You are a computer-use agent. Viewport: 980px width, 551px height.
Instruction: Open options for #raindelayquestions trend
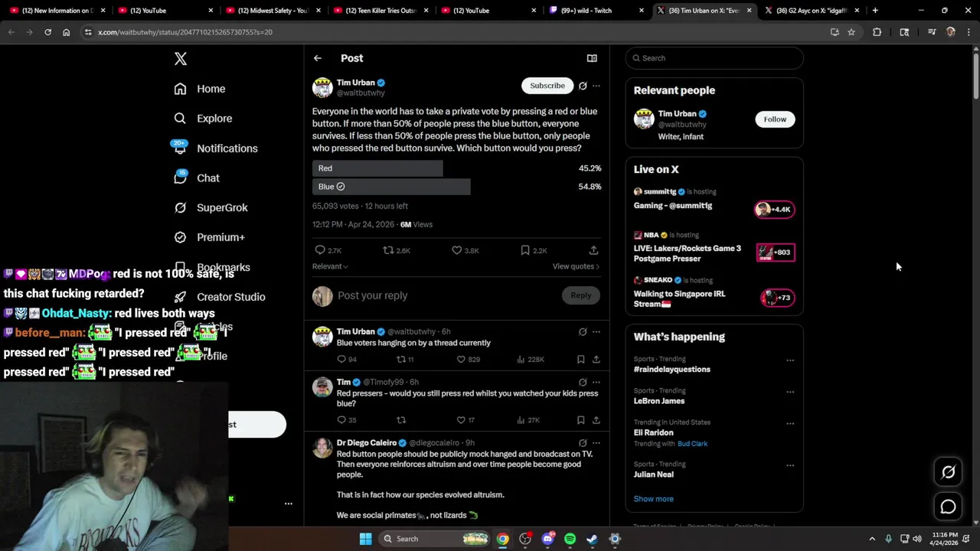click(790, 360)
